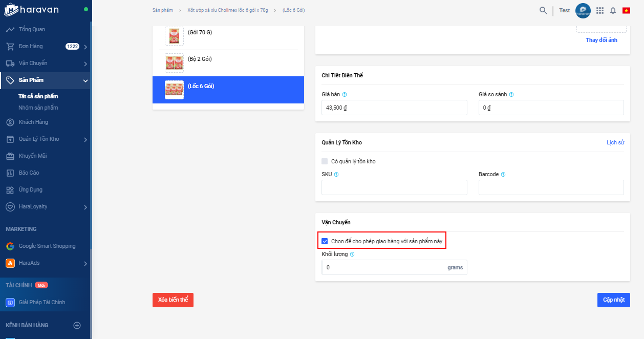Viewport: 644px width, 339px height.
Task: Select the Bộ 2 Gói variant thumbnail
Action: (x=174, y=63)
